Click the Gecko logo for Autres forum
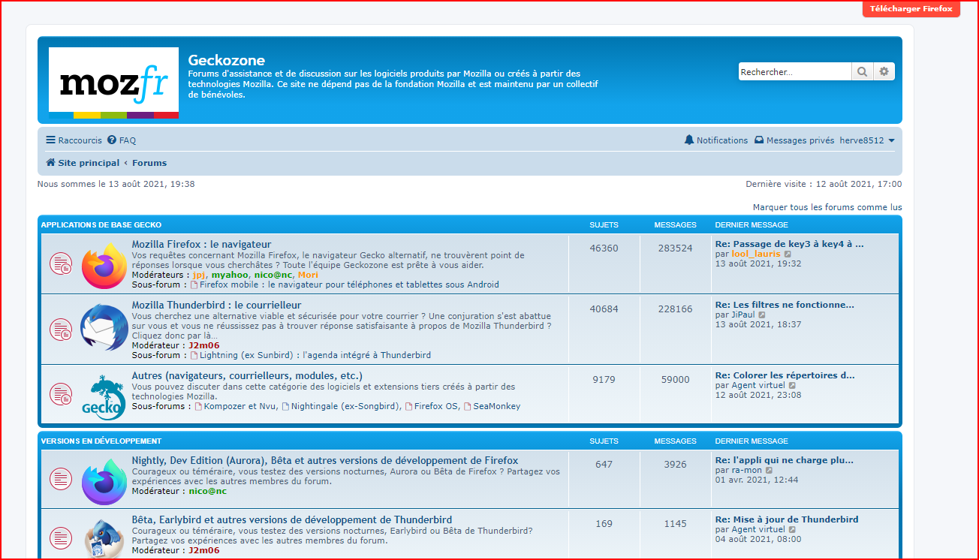The width and height of the screenshot is (979, 560). pyautogui.click(x=103, y=396)
